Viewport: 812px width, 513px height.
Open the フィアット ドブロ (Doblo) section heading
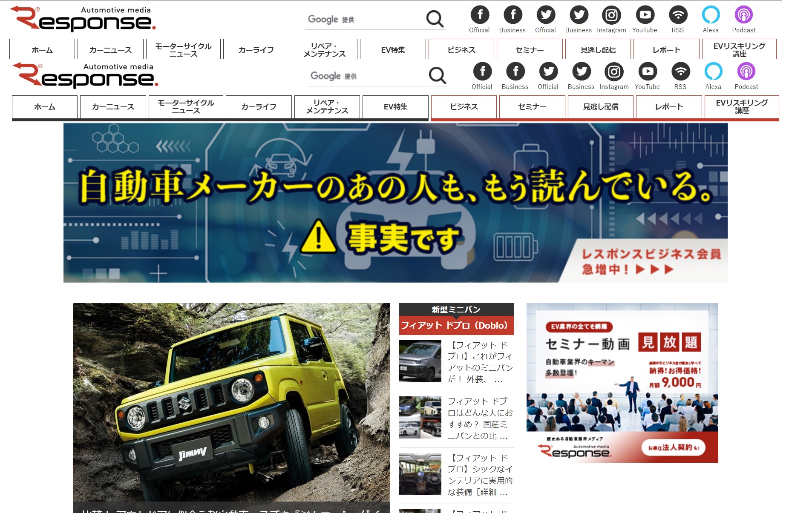tap(456, 325)
